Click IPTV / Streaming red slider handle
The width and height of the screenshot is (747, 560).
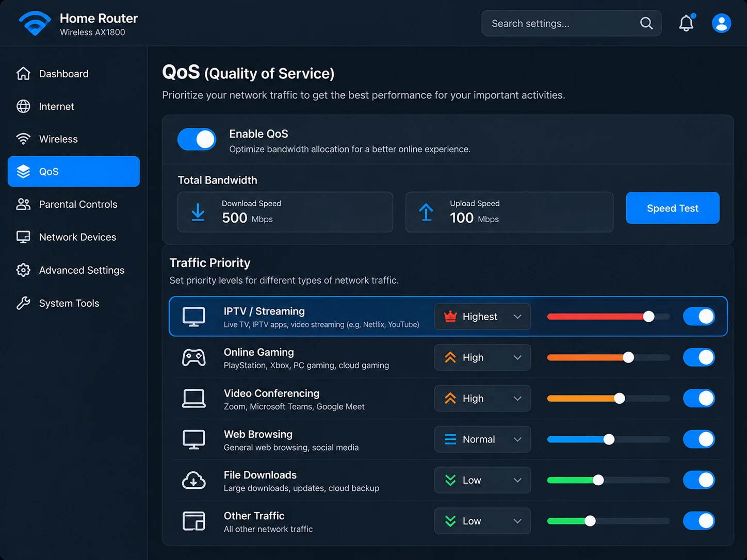click(648, 317)
